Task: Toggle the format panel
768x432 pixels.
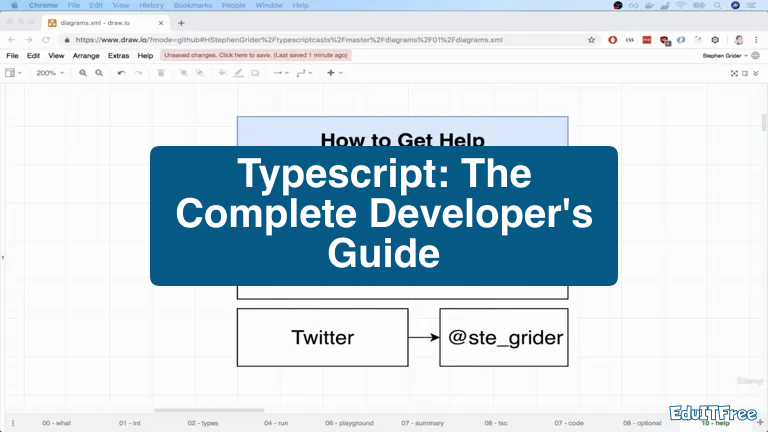Action: click(745, 73)
